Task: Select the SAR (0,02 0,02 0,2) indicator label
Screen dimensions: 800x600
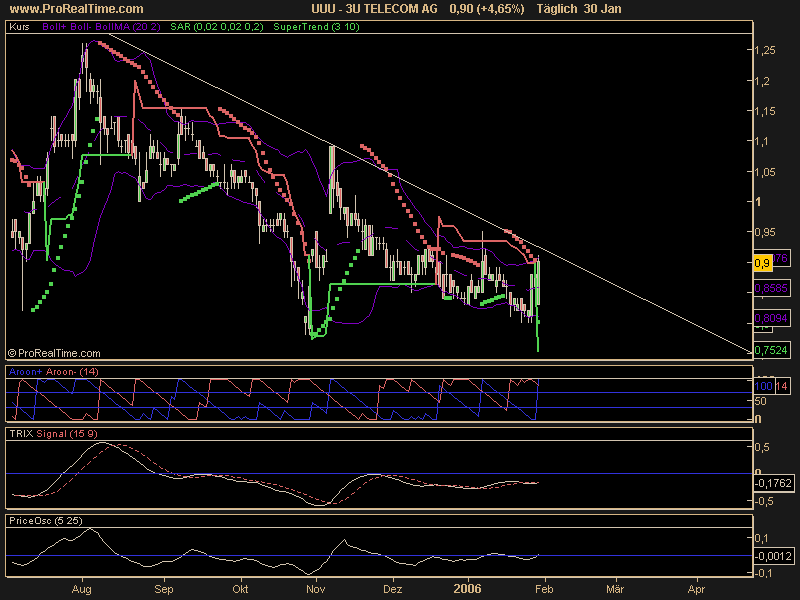Action: [x=217, y=27]
